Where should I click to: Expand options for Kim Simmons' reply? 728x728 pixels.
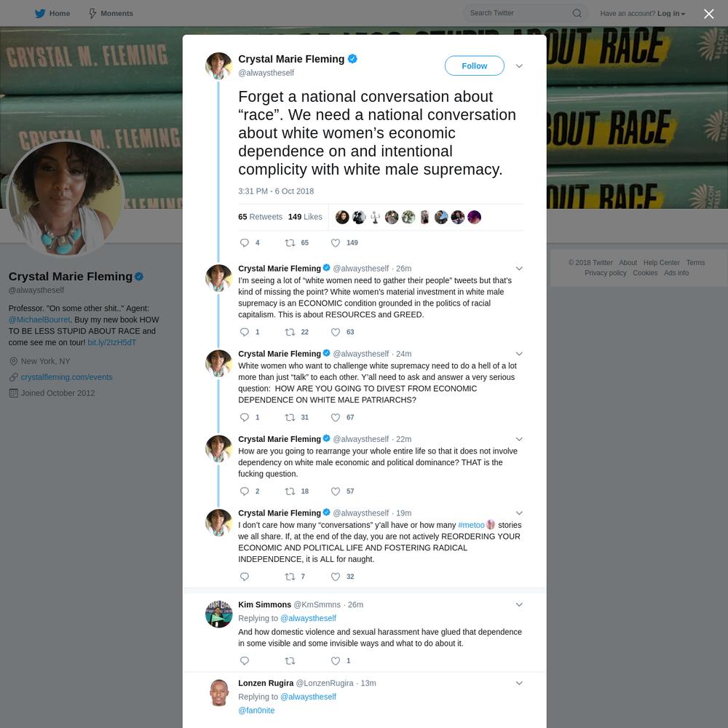coord(519,604)
